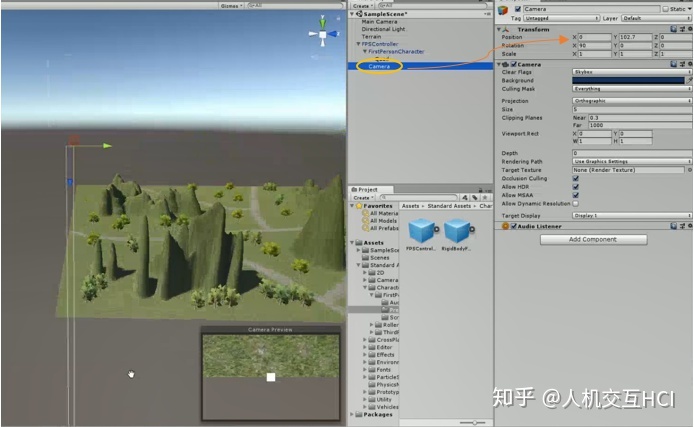The image size is (694, 427).
Task: Click Project search by type icon
Action: 465,197
